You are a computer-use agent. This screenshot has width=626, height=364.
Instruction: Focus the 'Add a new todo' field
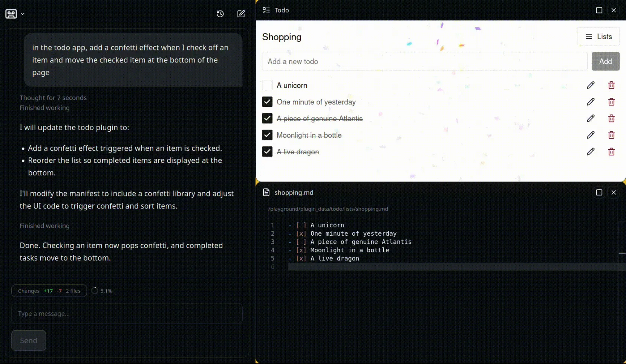point(424,61)
